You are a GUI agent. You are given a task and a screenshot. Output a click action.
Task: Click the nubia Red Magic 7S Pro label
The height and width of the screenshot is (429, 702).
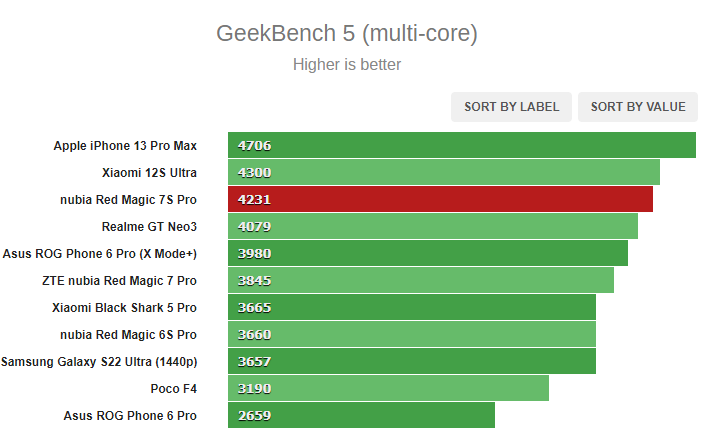128,200
